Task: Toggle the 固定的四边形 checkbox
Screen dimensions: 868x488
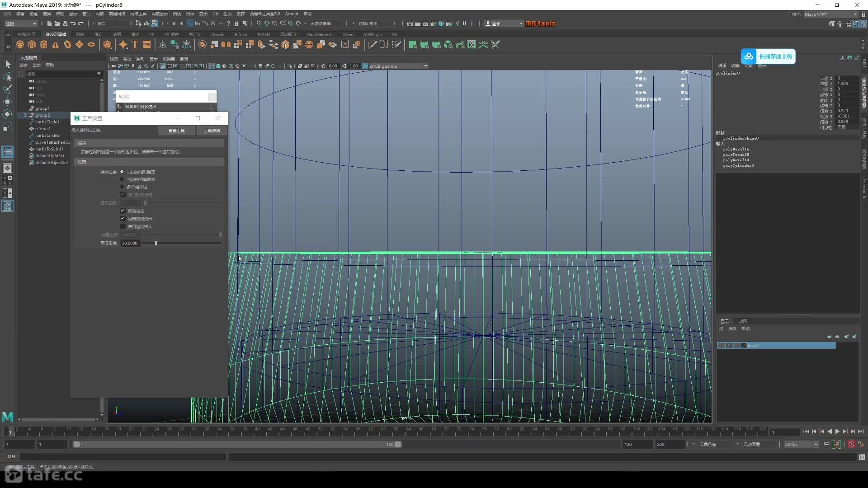Action: [x=123, y=218]
